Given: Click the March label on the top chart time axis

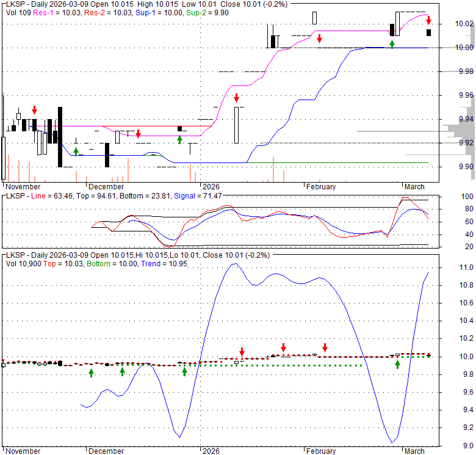Looking at the screenshot, I should tap(414, 186).
